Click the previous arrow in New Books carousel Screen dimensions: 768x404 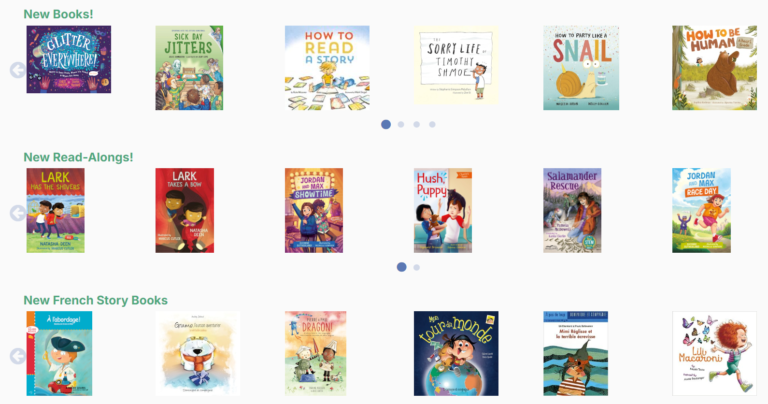pyautogui.click(x=17, y=70)
